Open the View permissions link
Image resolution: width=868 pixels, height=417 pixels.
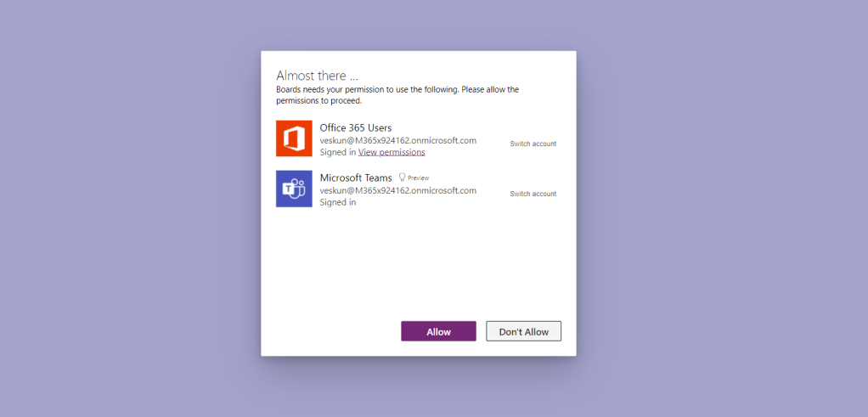(392, 152)
